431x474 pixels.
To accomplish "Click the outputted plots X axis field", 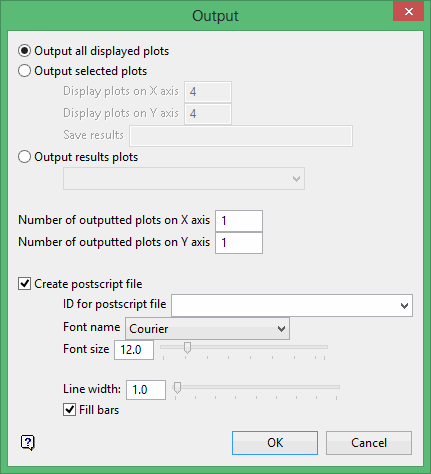I will 239,221.
